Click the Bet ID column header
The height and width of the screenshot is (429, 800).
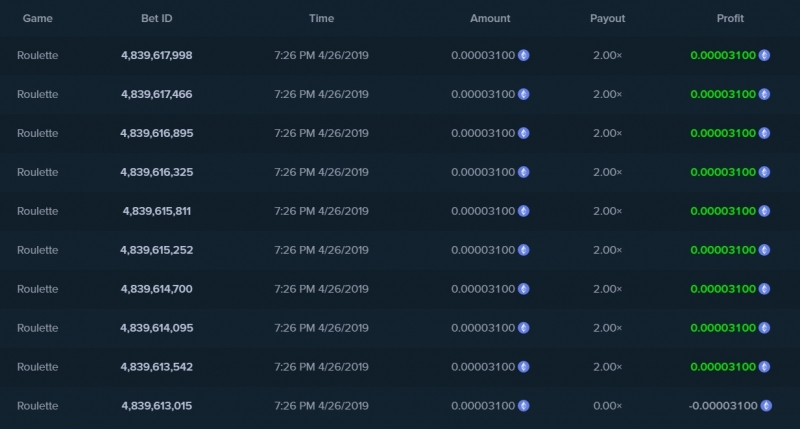click(x=157, y=18)
